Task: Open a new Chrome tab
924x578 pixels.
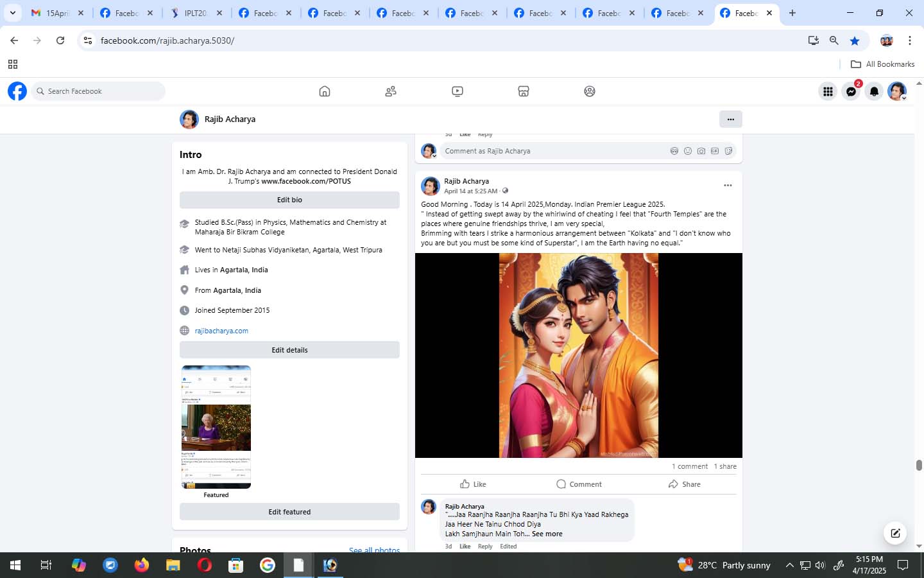Action: 792,13
